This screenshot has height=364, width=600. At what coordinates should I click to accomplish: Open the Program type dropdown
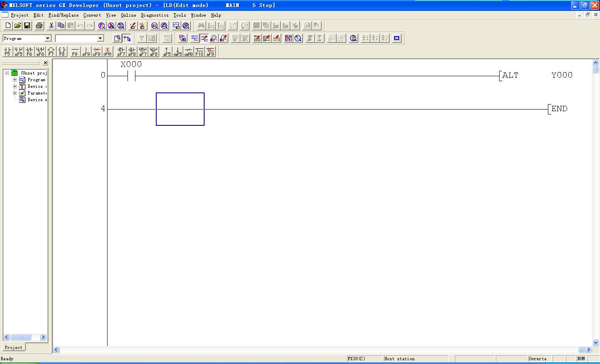[x=47, y=38]
